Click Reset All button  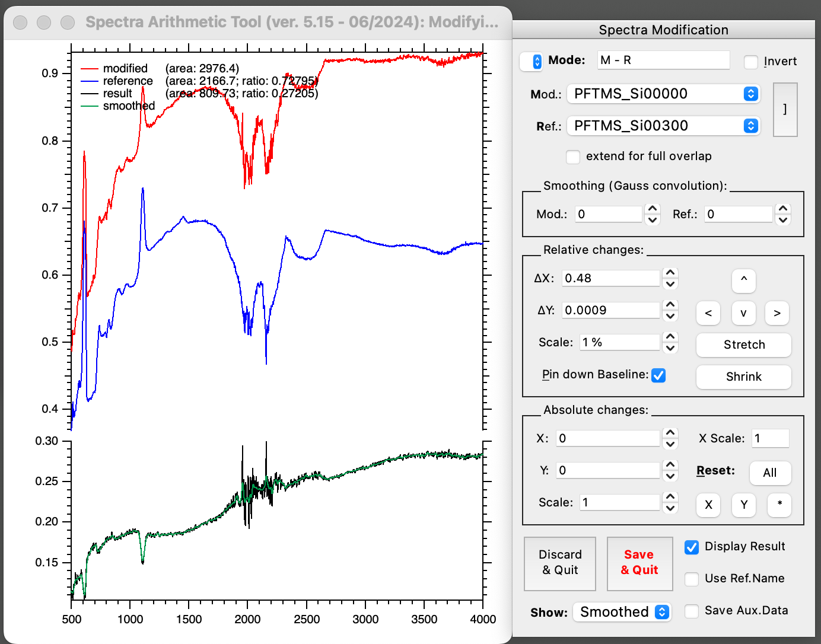(769, 473)
